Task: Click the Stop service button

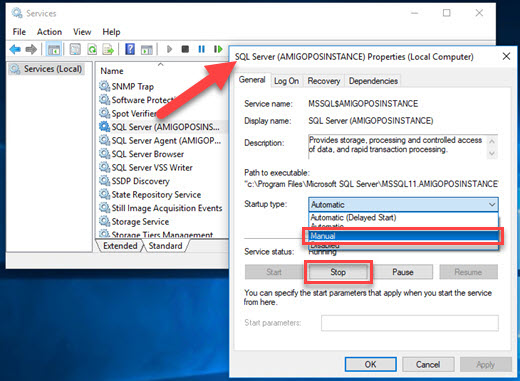Action: pos(338,272)
